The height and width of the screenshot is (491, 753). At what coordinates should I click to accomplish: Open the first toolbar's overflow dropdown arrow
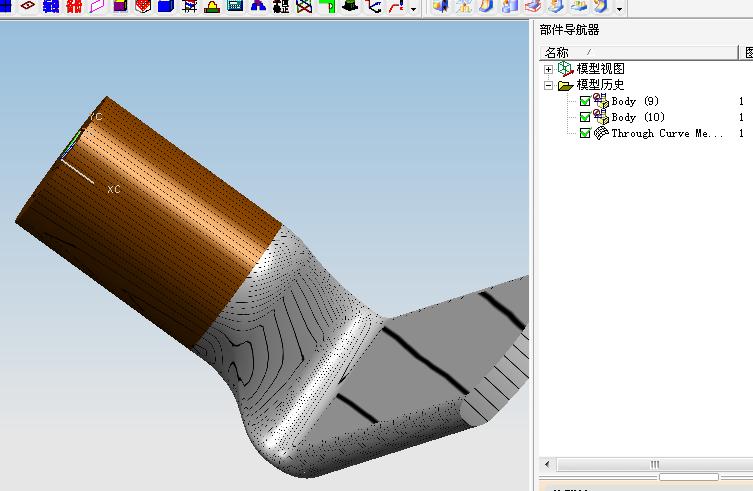[413, 9]
